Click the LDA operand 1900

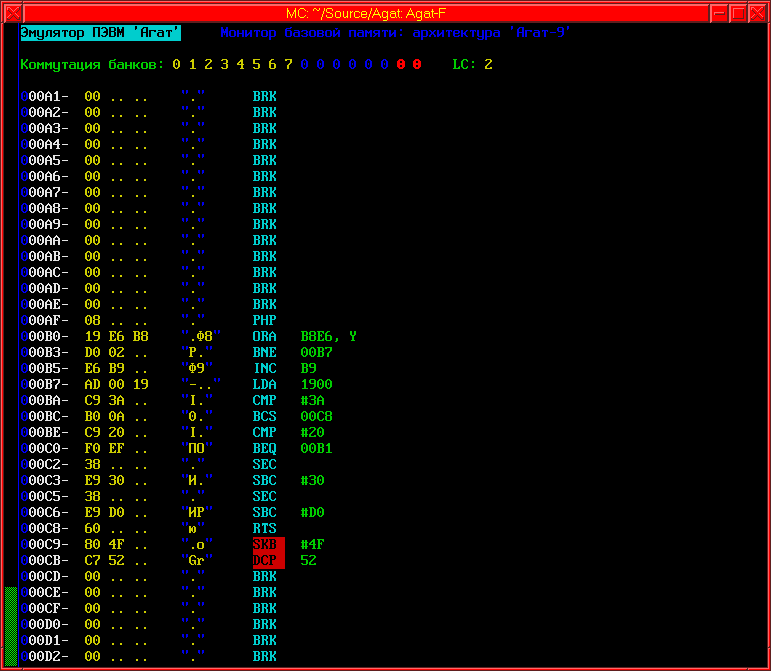pos(316,384)
